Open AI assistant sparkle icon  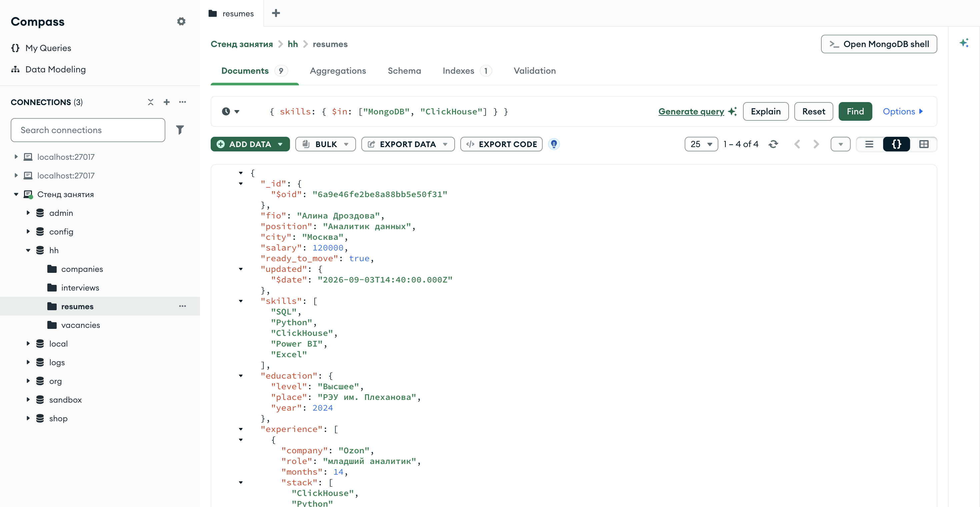964,43
